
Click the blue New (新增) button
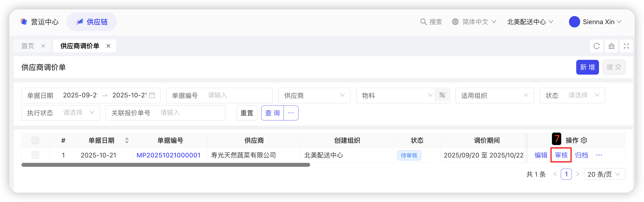click(587, 67)
